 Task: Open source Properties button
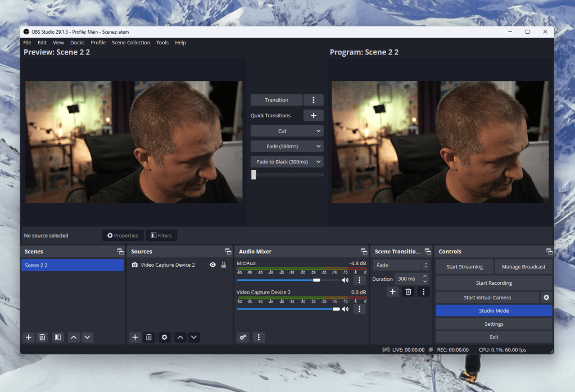(123, 235)
